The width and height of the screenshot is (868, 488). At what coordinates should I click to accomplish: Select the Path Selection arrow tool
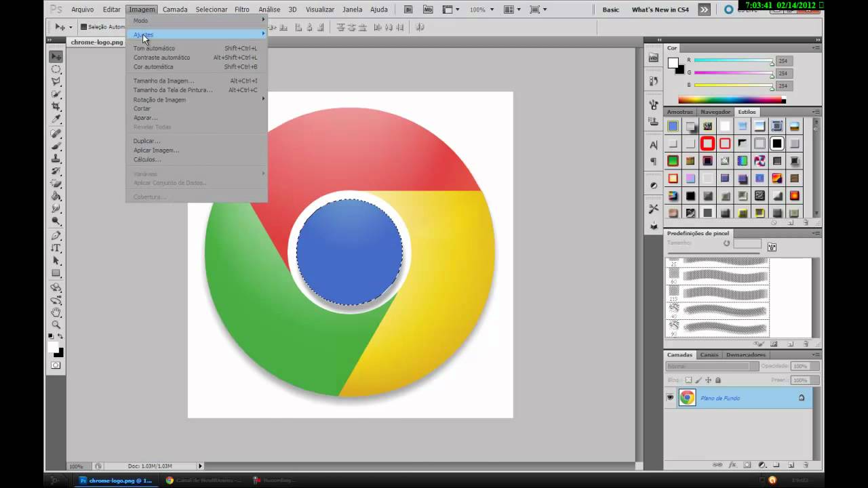56,261
